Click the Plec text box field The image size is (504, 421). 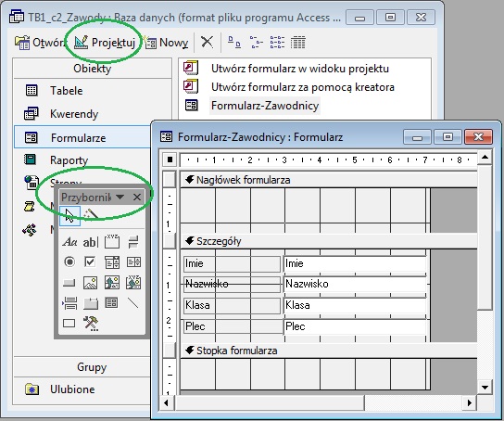355,326
